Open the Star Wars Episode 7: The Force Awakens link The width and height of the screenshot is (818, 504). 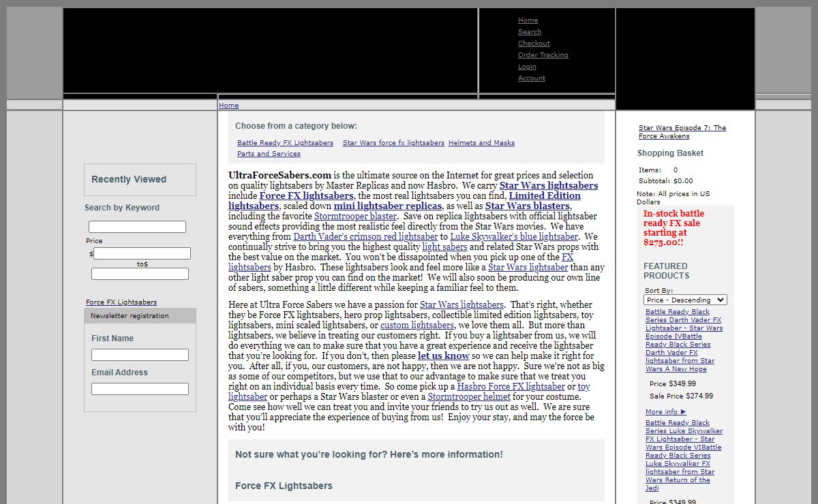[682, 132]
